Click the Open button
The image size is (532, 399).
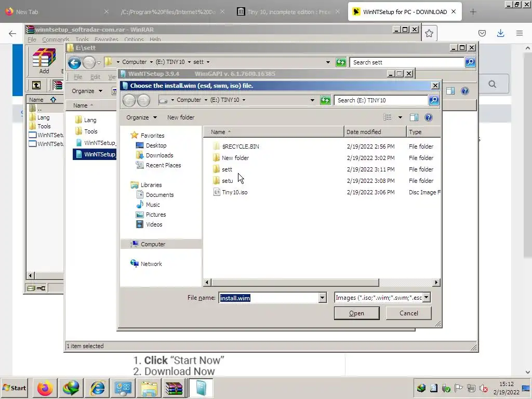[x=356, y=313]
